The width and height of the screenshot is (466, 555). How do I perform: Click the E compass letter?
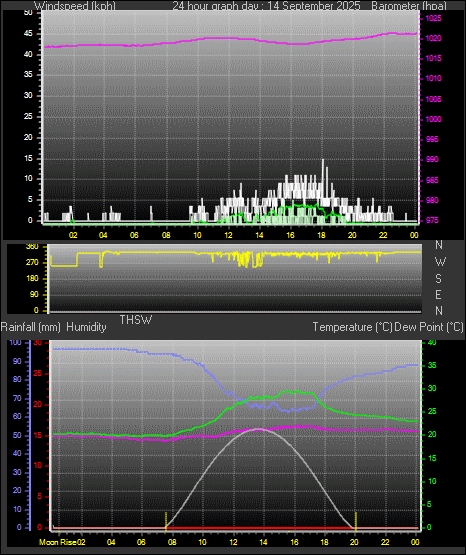tap(438, 294)
